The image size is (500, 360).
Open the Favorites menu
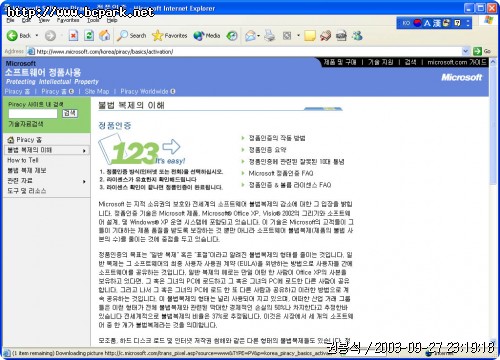coord(68,20)
